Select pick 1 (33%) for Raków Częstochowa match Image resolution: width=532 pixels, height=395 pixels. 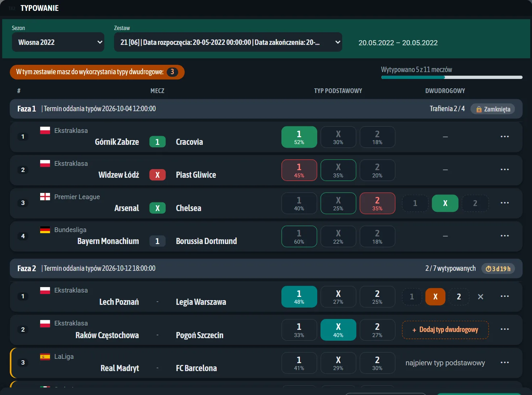coord(299,330)
